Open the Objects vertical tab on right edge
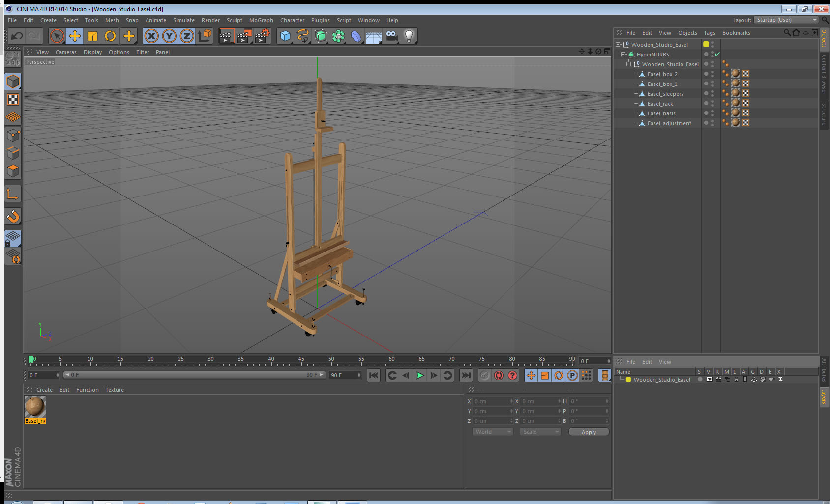This screenshot has width=830, height=504. tap(824, 38)
